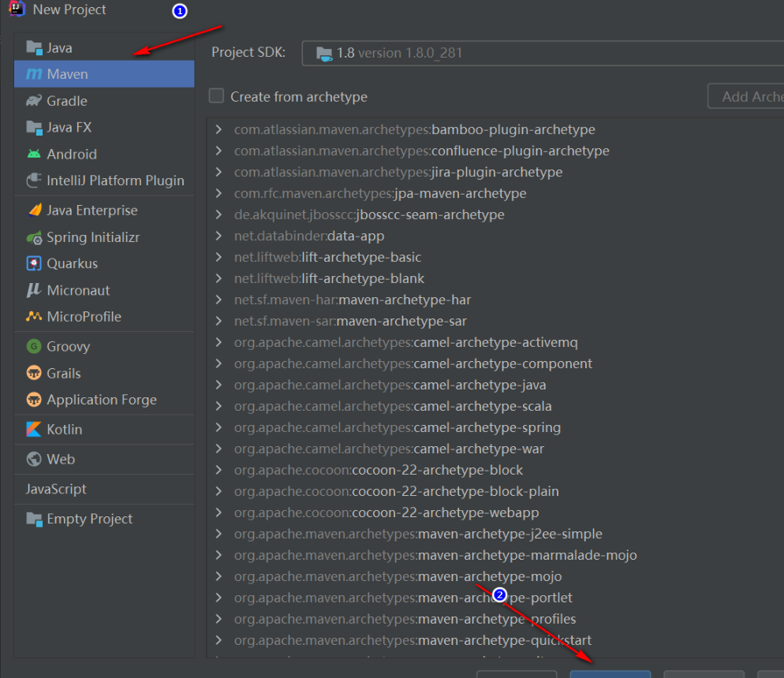Select Java project type
Screen dimensions: 784x678
pos(104,48)
